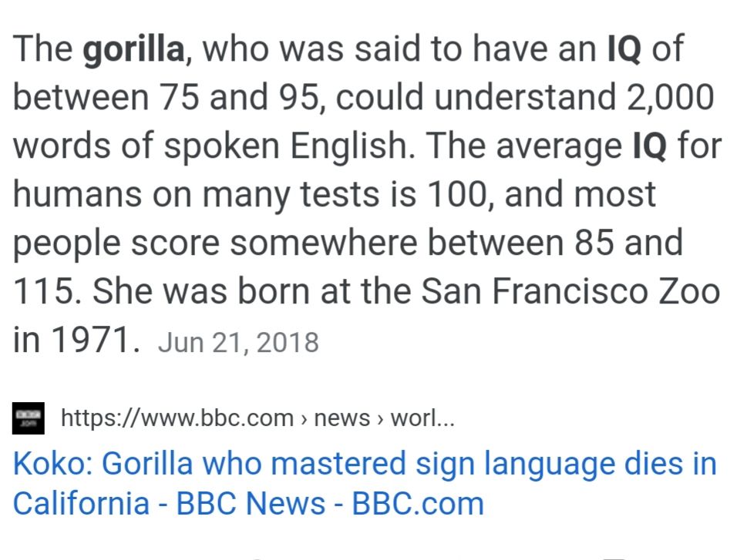Image resolution: width=747 pixels, height=560 pixels.
Task: Click the BBC favicon beside the URL
Action: point(29,418)
